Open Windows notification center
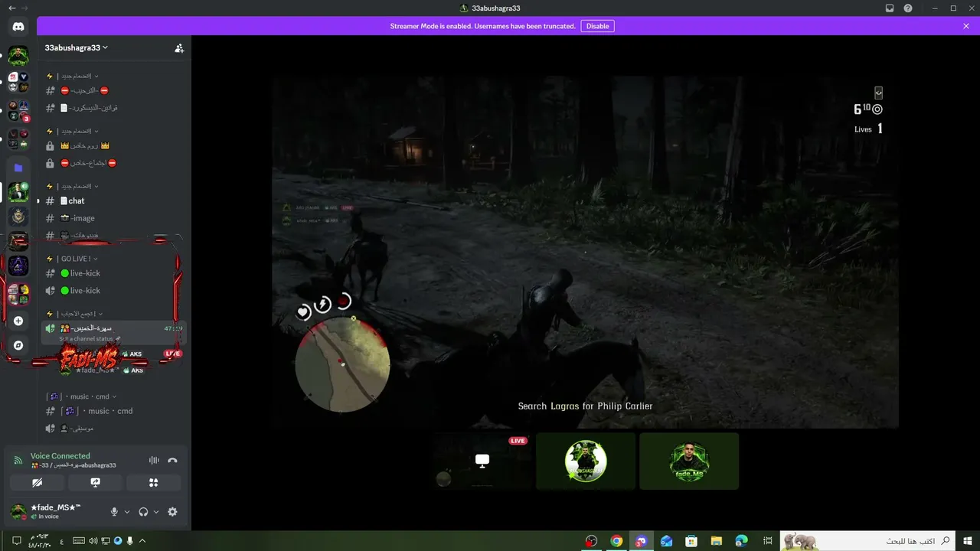The image size is (980, 551). click(x=17, y=541)
